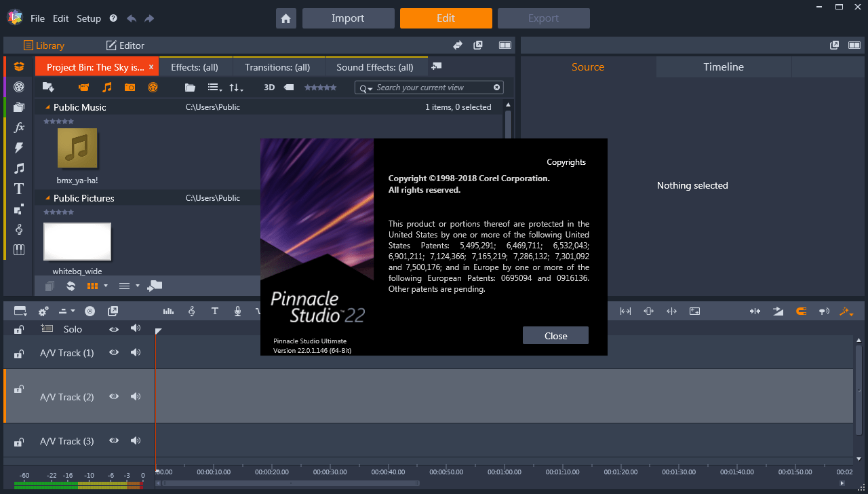Open the magic wand editing mode dropdown
The image size is (868, 494).
point(846,311)
